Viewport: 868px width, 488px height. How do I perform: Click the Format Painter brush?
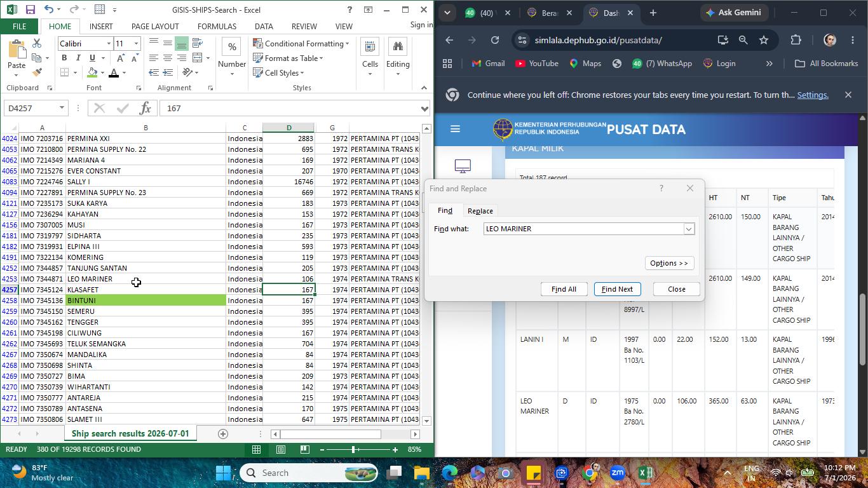click(37, 72)
